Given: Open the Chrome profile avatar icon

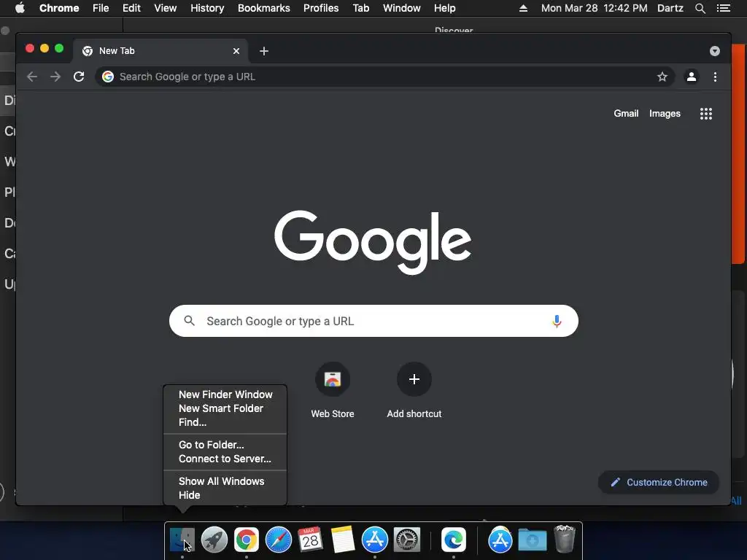Looking at the screenshot, I should (692, 77).
